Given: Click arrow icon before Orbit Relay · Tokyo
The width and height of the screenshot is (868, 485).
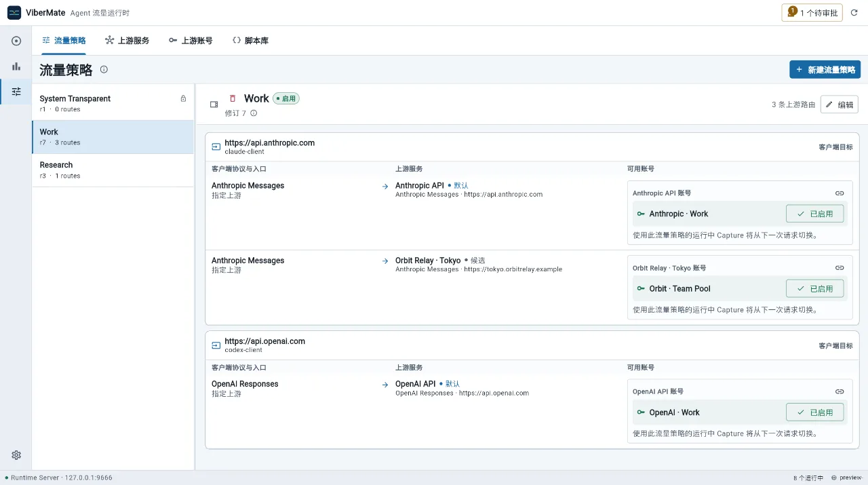Looking at the screenshot, I should (x=385, y=260).
